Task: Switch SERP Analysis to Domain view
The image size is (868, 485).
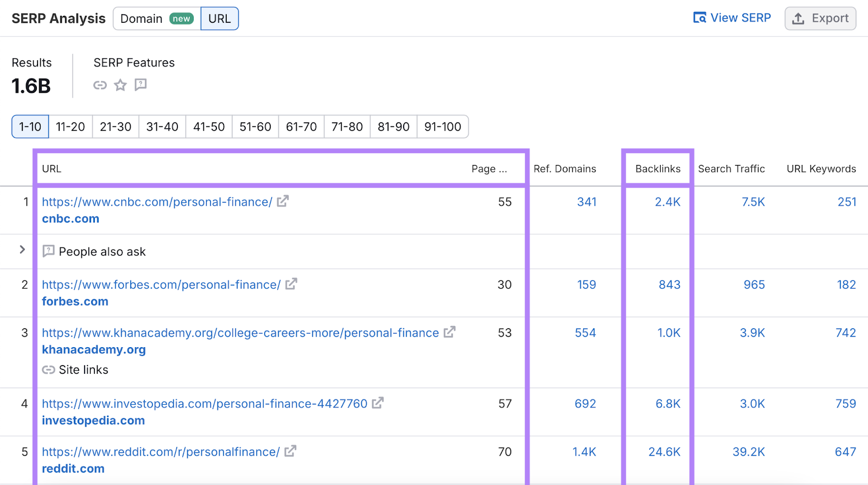Action: [x=156, y=18]
